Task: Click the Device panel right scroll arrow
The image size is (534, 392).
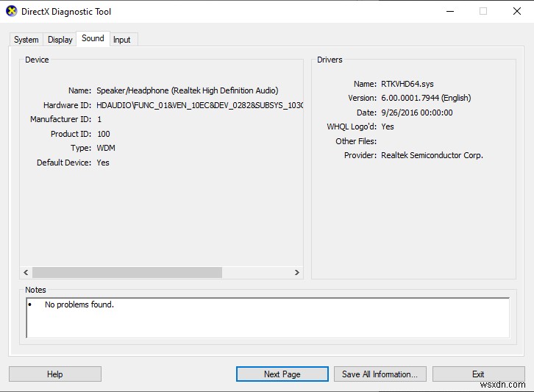Action: (x=297, y=272)
